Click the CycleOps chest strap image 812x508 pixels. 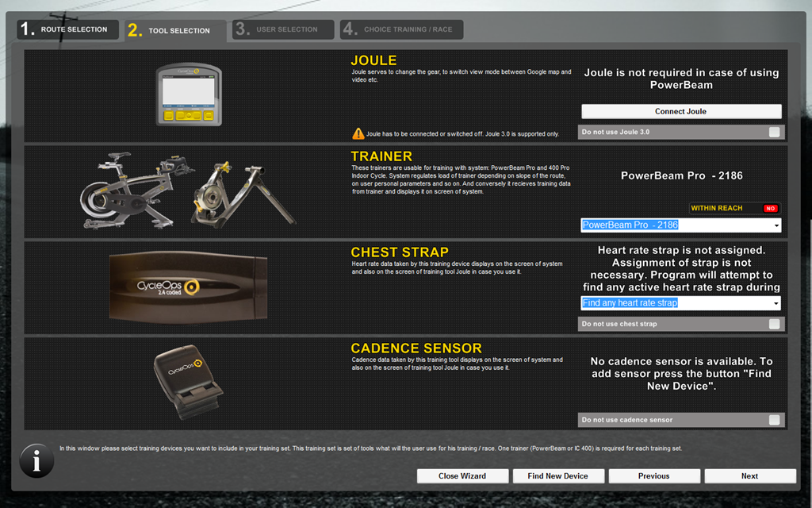click(x=189, y=287)
